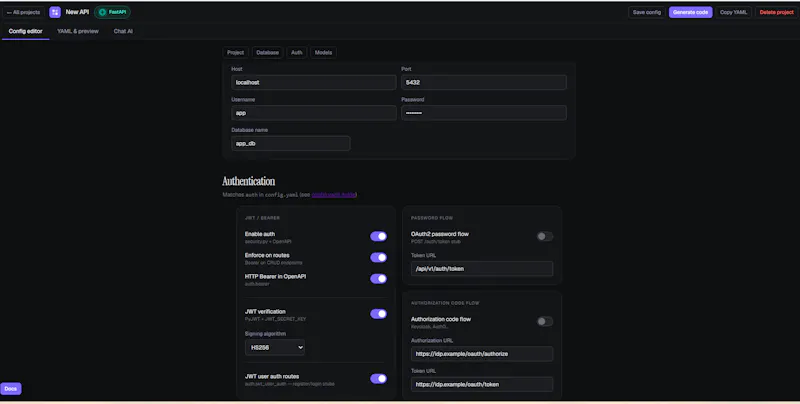Toggle JWT user auth routes switch
800x404 pixels.
tap(378, 378)
